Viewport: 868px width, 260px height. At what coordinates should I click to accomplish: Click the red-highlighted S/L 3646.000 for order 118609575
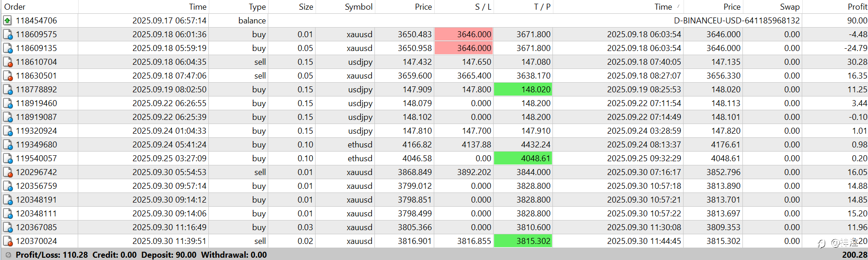coord(464,34)
